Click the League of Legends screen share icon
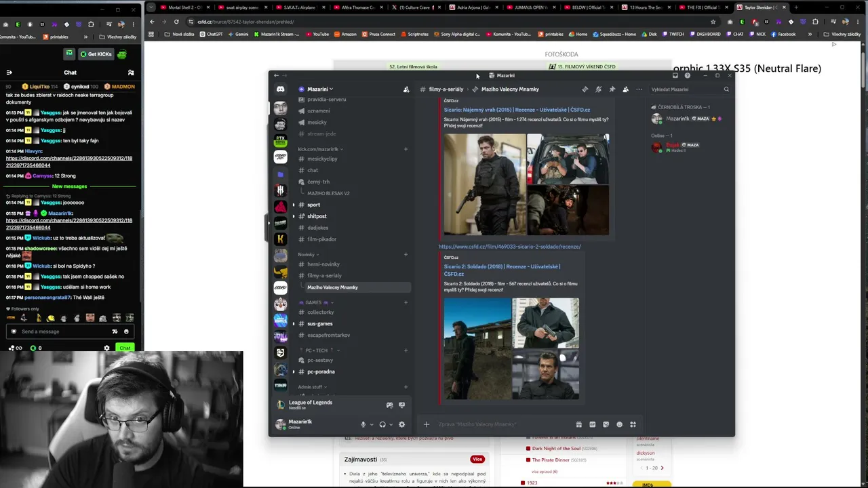Screen dimensions: 868x488 (401, 405)
